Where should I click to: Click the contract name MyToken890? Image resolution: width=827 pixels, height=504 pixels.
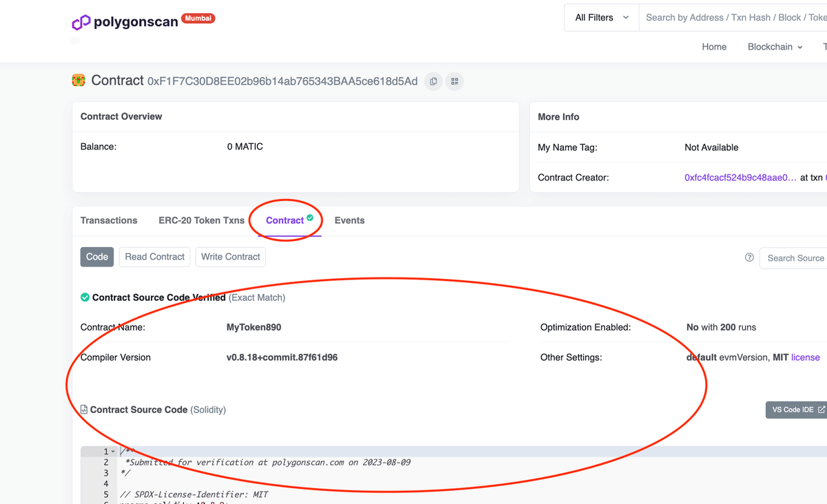(254, 327)
